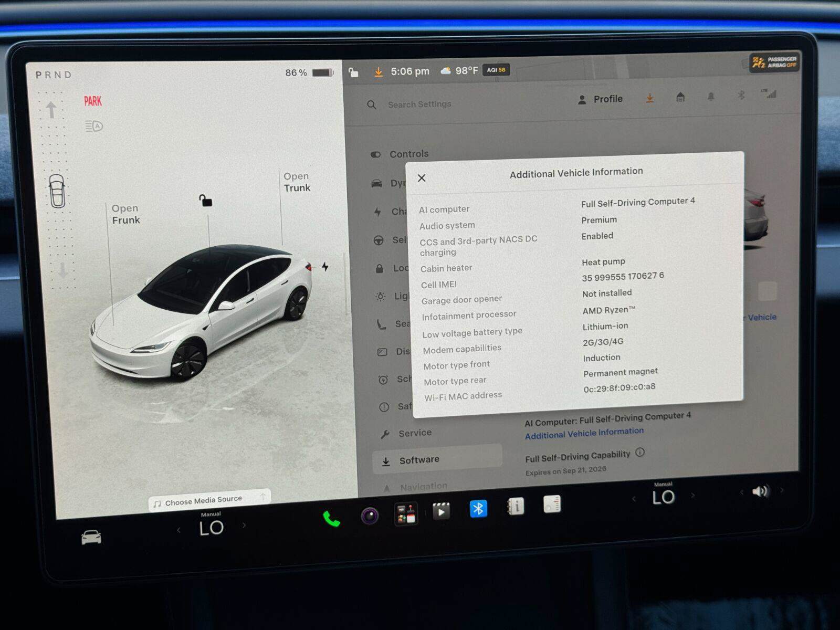Tap the car top-view icon on strip
The width and height of the screenshot is (840, 630).
click(57, 190)
